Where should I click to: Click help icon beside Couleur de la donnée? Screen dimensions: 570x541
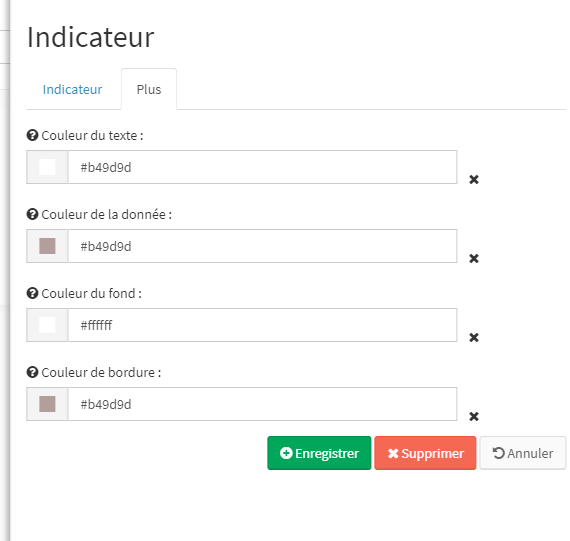32,215
